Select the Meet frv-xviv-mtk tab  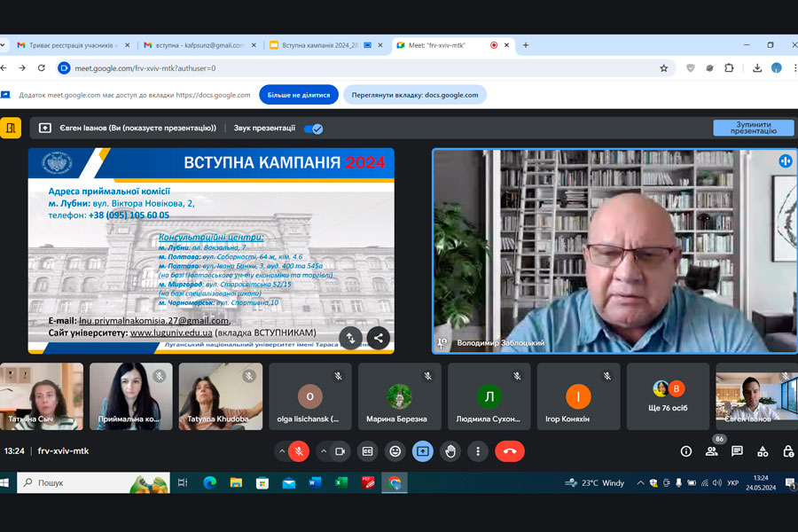[453, 45]
